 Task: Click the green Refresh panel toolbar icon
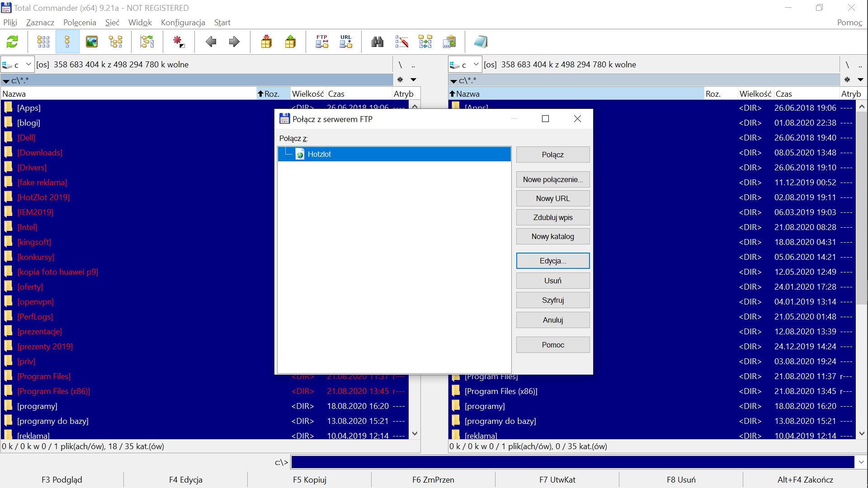12,42
